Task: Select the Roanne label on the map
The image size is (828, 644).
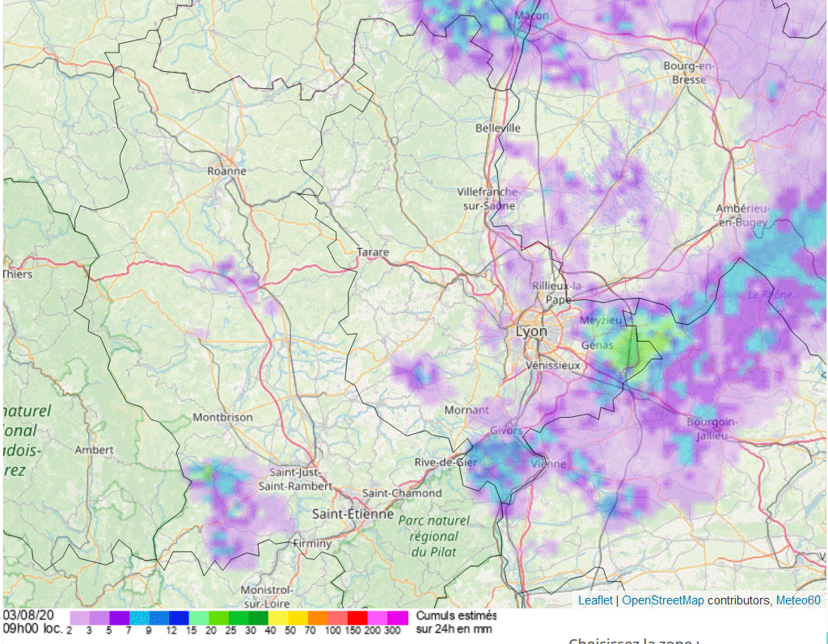Action: [x=226, y=171]
